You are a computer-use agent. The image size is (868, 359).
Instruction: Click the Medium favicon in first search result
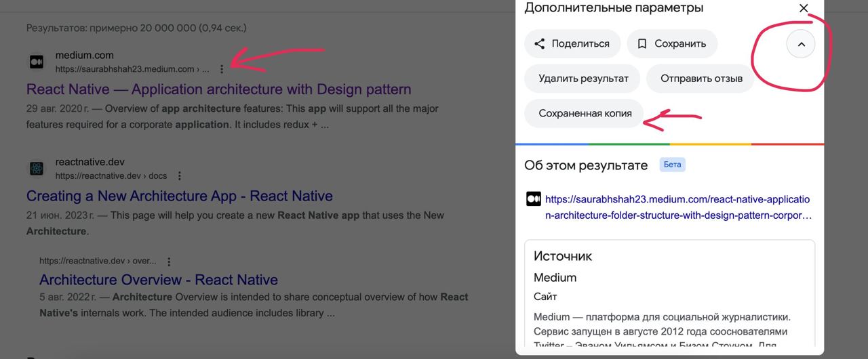pyautogui.click(x=37, y=62)
